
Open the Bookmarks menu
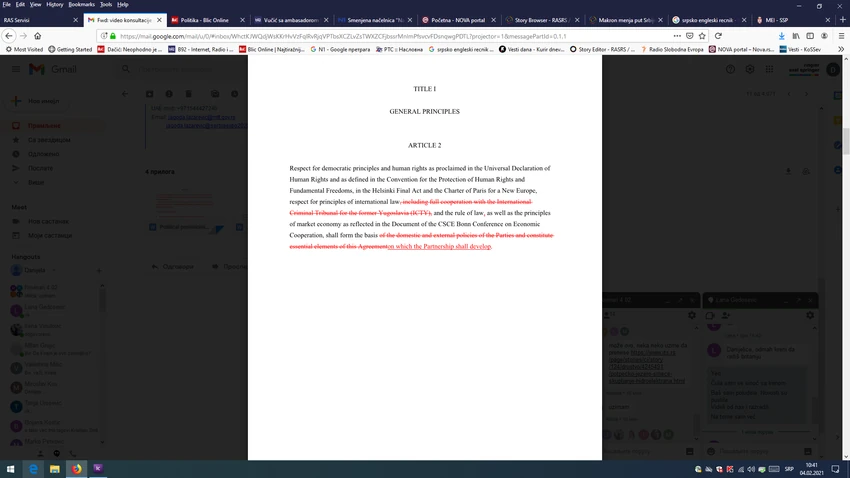[x=81, y=4]
